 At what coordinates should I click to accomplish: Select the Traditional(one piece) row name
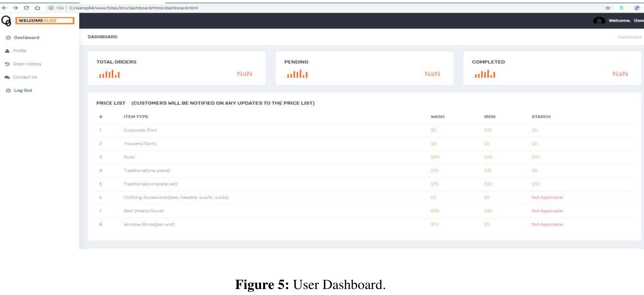(147, 171)
